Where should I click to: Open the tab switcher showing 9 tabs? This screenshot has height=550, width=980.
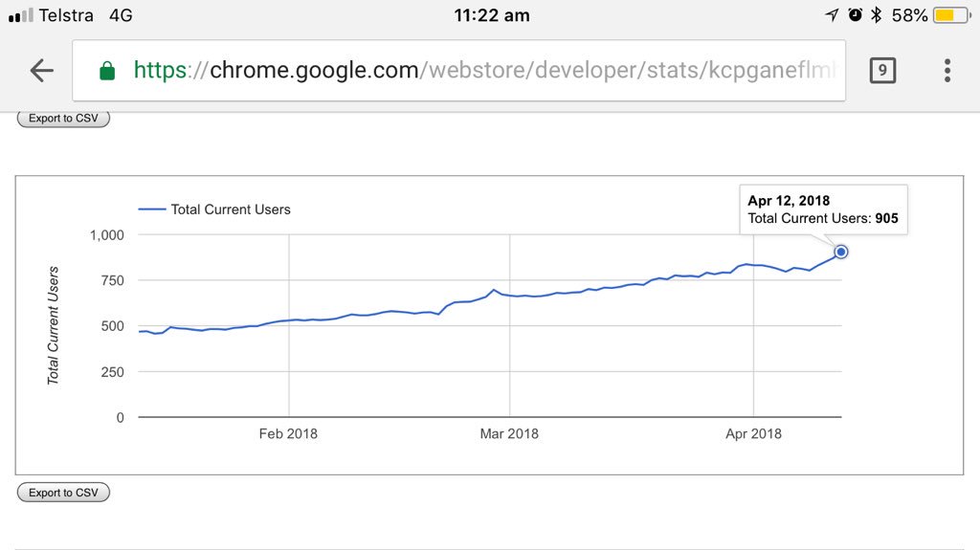pyautogui.click(x=882, y=70)
